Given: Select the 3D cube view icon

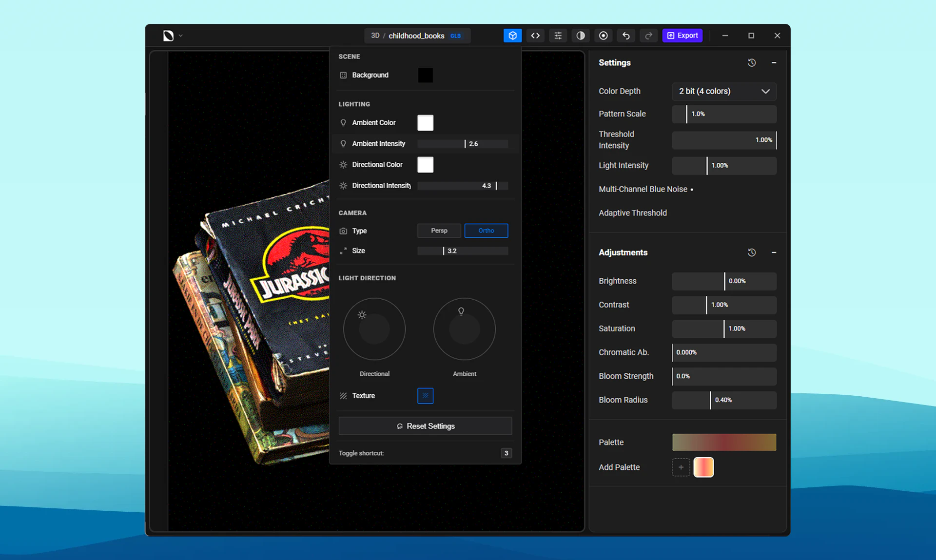Looking at the screenshot, I should point(512,35).
